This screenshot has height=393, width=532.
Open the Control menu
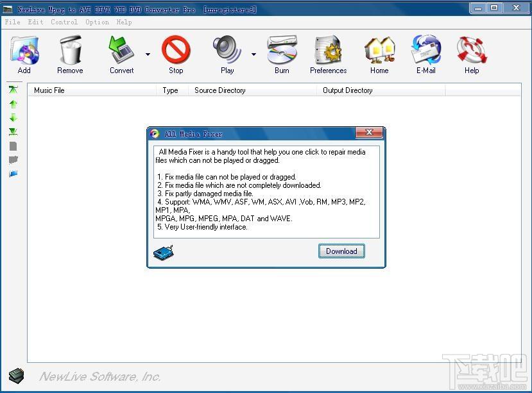click(x=64, y=22)
